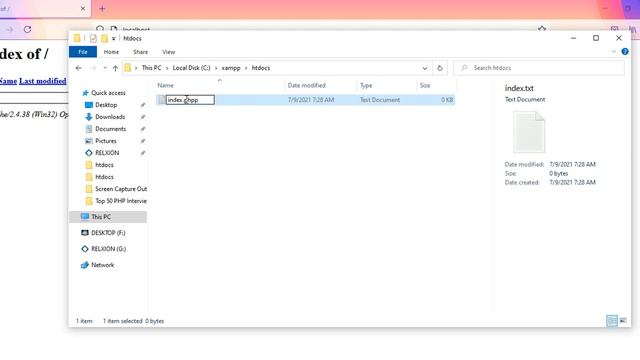Click the Explorer Help question mark icon
Screen dimensions: 640x360
pos(624,52)
